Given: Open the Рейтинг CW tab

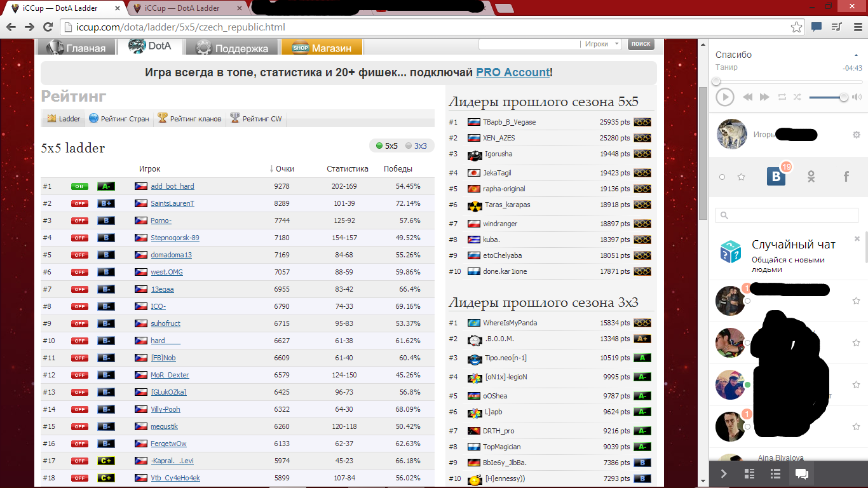Looking at the screenshot, I should coord(255,119).
